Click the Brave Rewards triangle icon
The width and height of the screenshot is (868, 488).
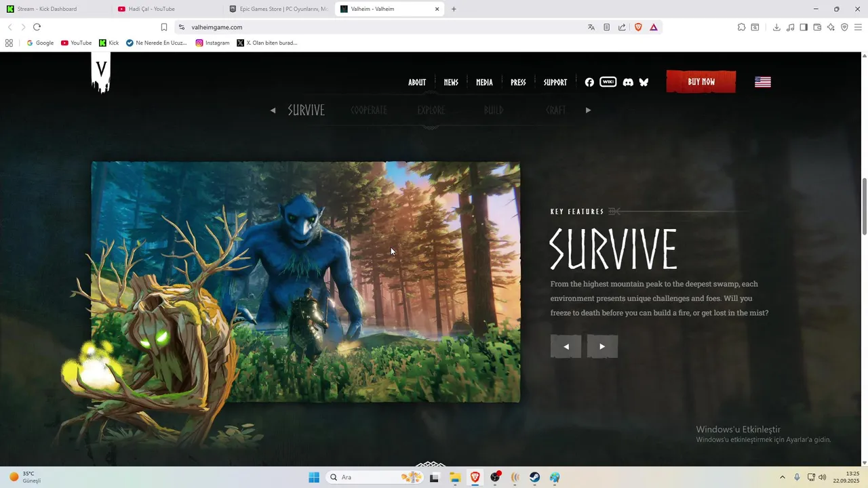click(654, 27)
